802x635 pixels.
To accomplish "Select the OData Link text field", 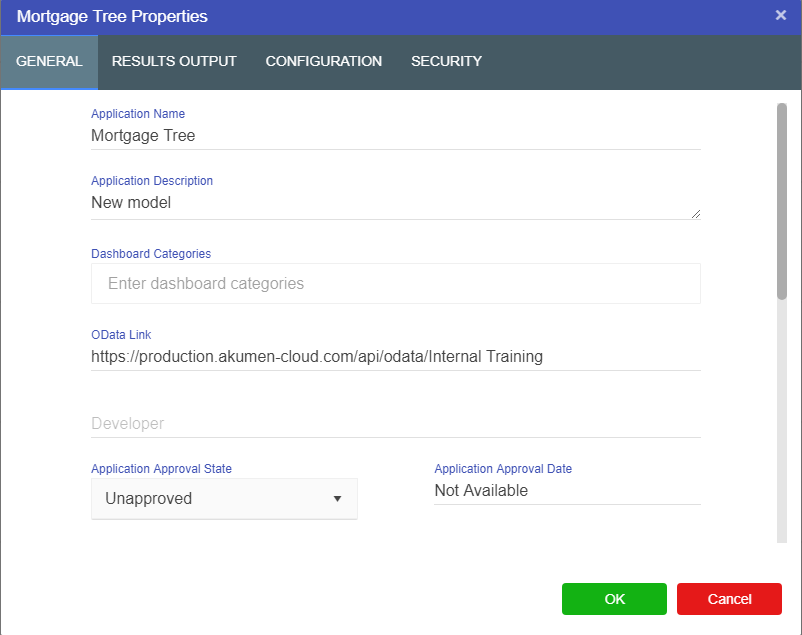I will 395,356.
